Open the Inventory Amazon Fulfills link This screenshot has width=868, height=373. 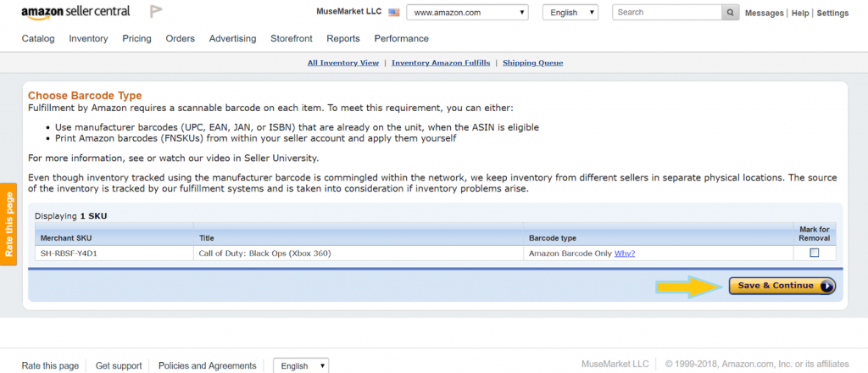[441, 63]
